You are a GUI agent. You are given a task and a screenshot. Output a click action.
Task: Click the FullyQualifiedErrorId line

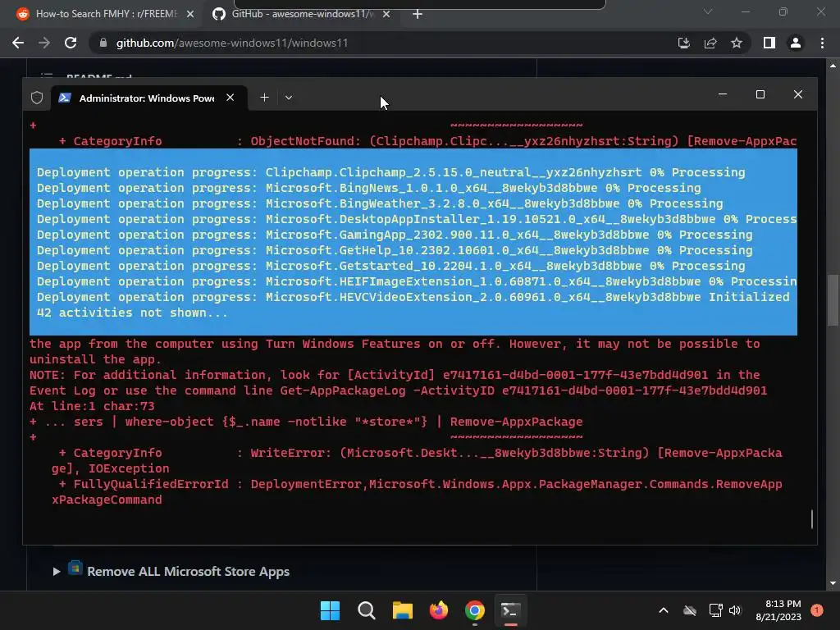421,484
